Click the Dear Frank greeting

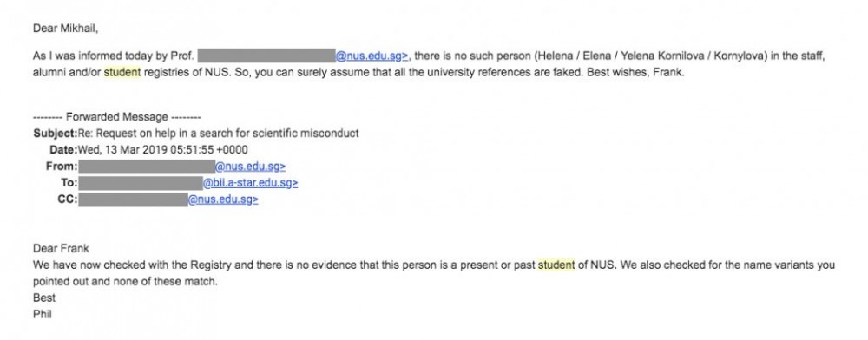(61, 248)
